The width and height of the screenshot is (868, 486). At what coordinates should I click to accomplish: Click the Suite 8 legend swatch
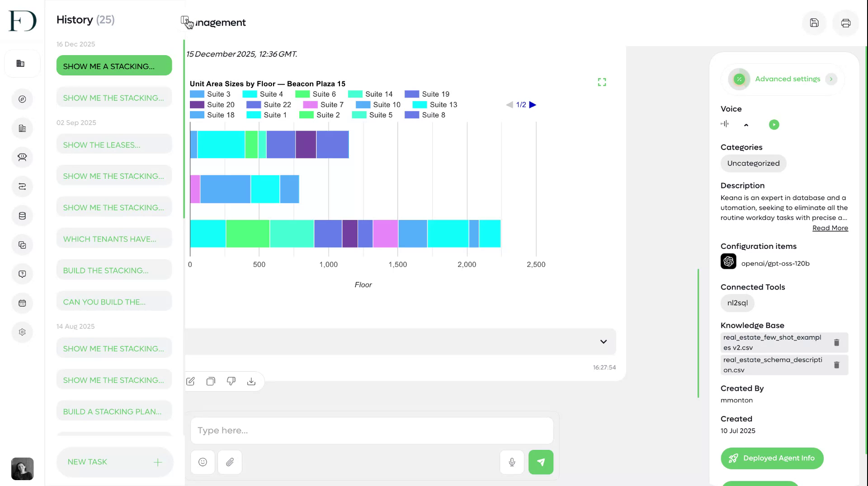(412, 115)
